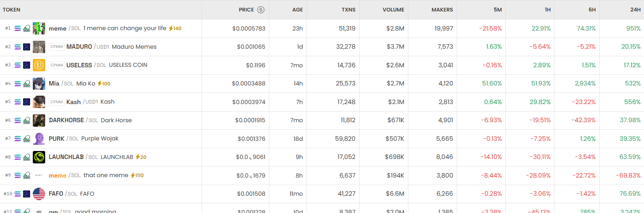Click the 24H change -69.83%
Screen dimensions: 644x213
[x=628, y=175]
